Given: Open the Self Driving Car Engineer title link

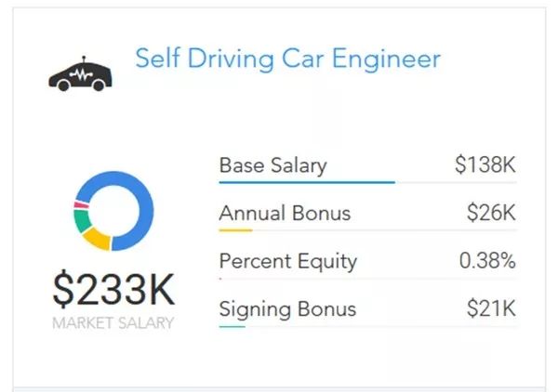Looking at the screenshot, I should coord(287,59).
